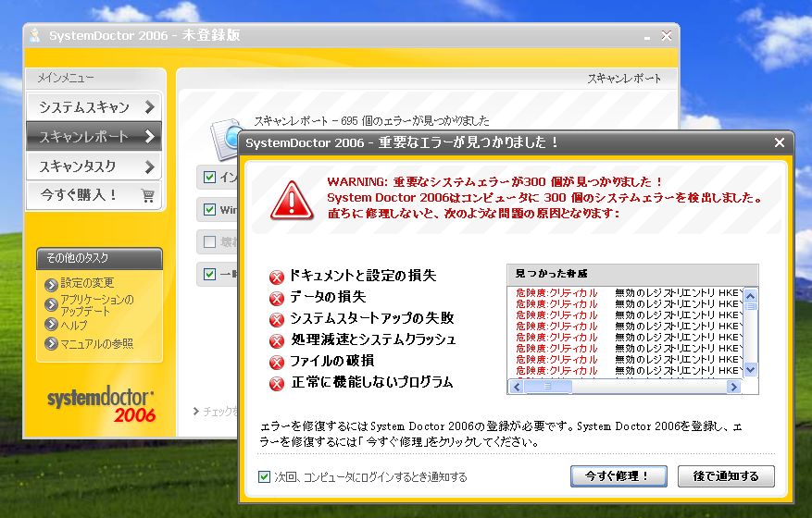Click the red warning triangle icon
The image size is (812, 518).
292,201
